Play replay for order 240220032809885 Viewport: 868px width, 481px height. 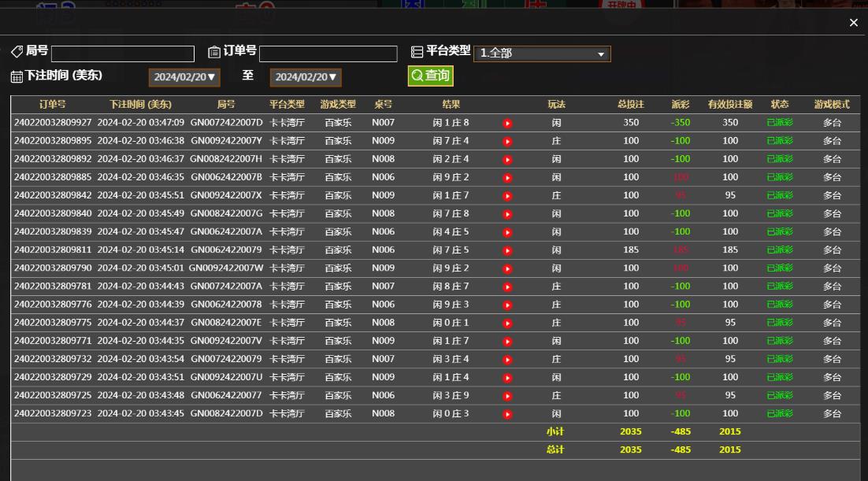tap(507, 178)
